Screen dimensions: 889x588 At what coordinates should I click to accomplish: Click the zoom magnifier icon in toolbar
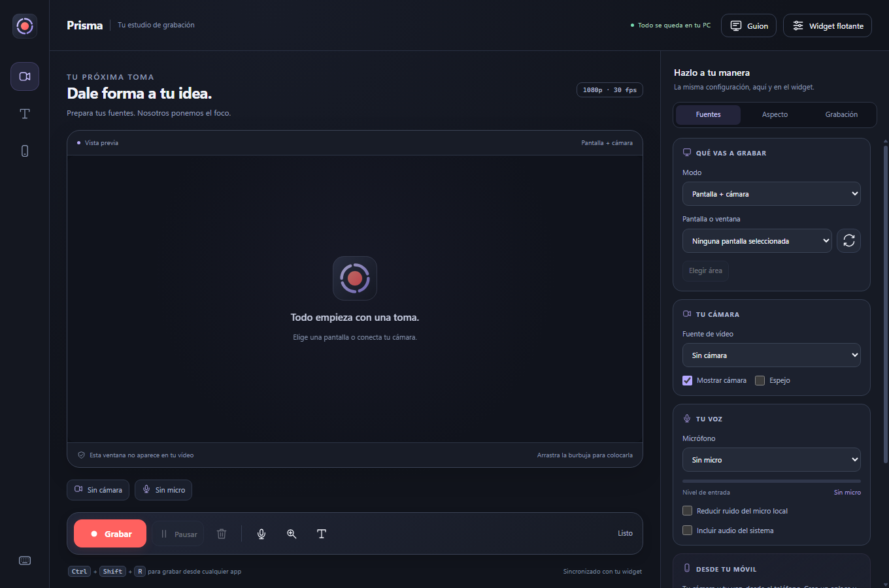point(292,534)
